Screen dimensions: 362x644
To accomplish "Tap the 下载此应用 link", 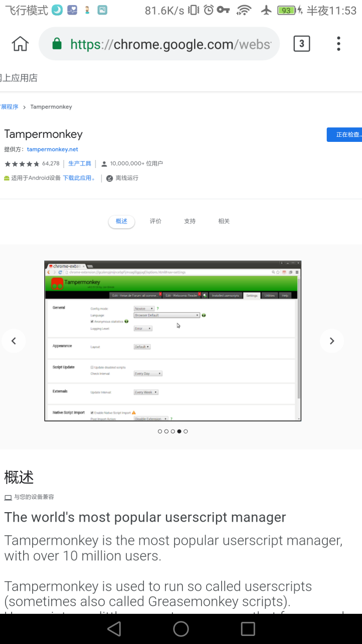I will tap(79, 178).
